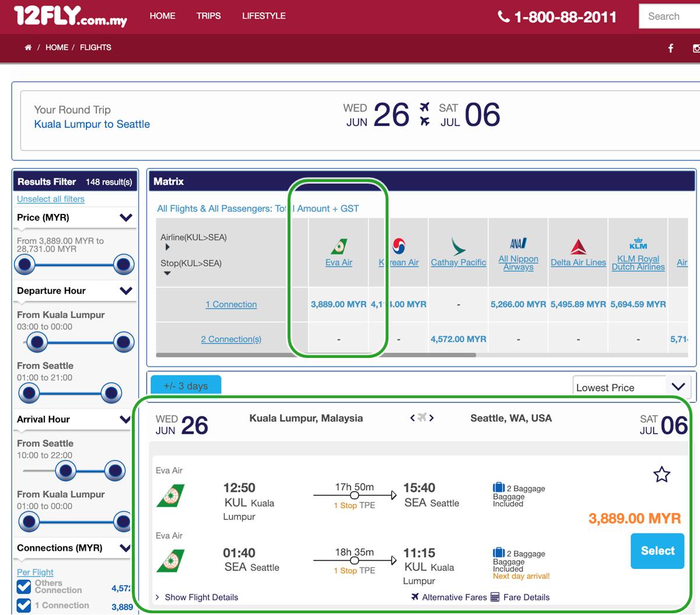This screenshot has width=700, height=615.
Task: Select Delta 5,495.89 MYR fare
Action: (x=578, y=304)
